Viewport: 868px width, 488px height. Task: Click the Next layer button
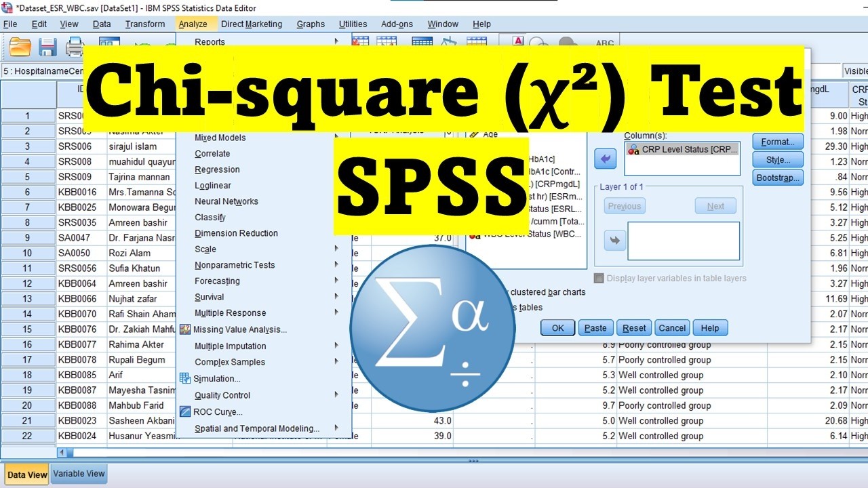(x=715, y=206)
